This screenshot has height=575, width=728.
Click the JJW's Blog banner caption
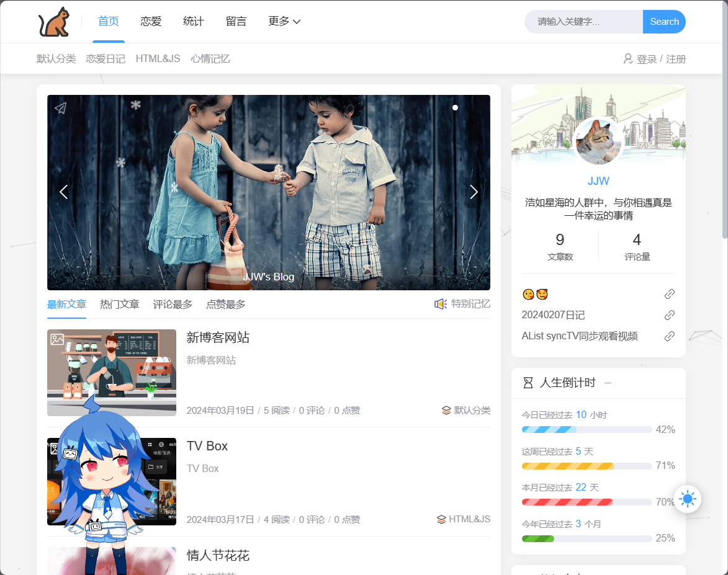[269, 277]
